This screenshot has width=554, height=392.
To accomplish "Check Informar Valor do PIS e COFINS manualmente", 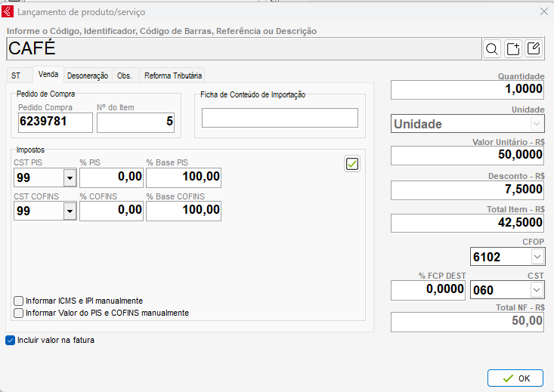I will (19, 313).
